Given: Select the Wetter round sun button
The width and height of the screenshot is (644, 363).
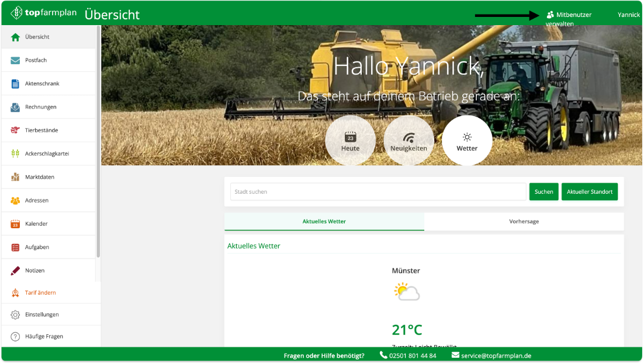Looking at the screenshot, I should coord(467,141).
